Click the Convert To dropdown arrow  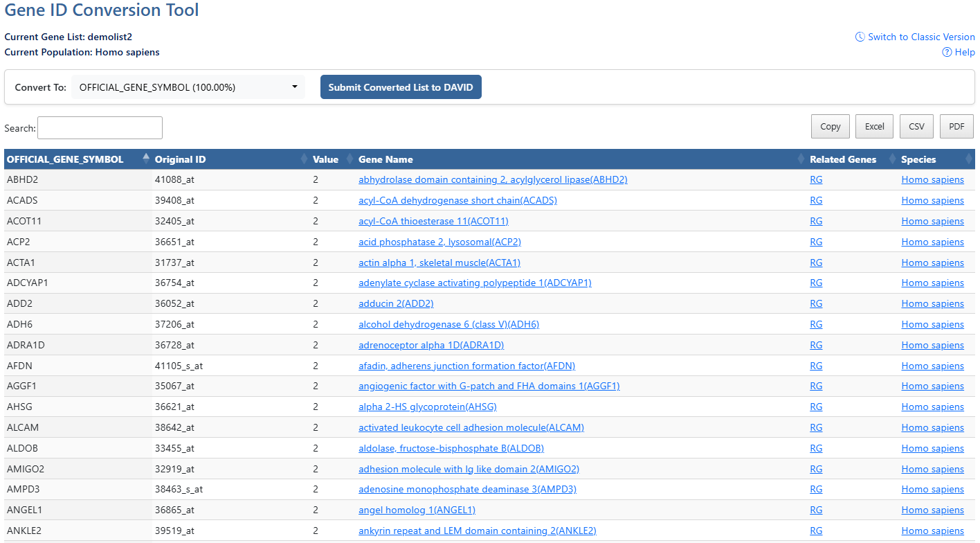pos(293,87)
